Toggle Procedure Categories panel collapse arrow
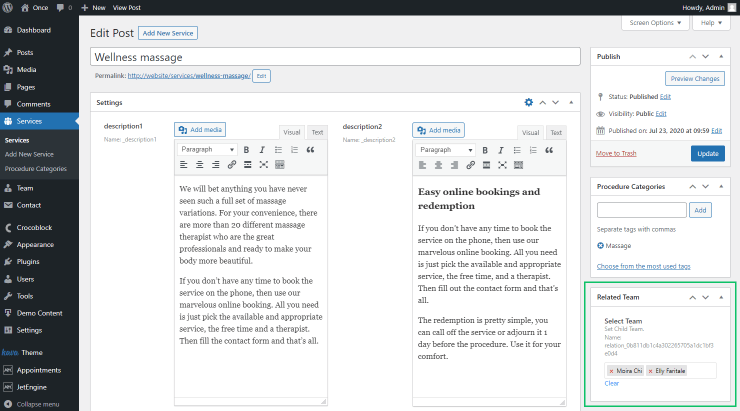740x411 pixels. pos(721,186)
